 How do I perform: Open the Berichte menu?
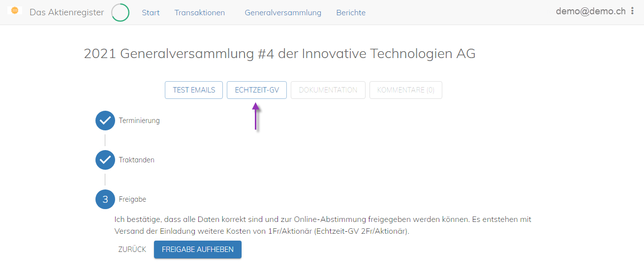tap(351, 13)
